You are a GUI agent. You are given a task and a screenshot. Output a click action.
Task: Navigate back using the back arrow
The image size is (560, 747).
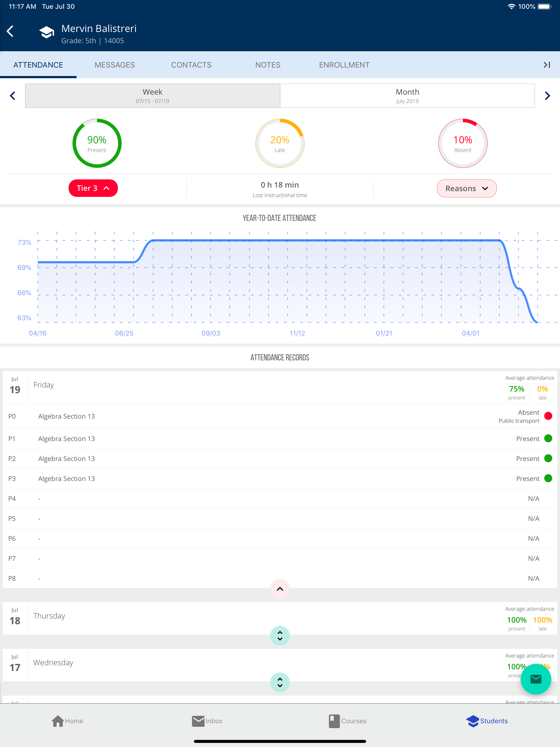tap(10, 31)
